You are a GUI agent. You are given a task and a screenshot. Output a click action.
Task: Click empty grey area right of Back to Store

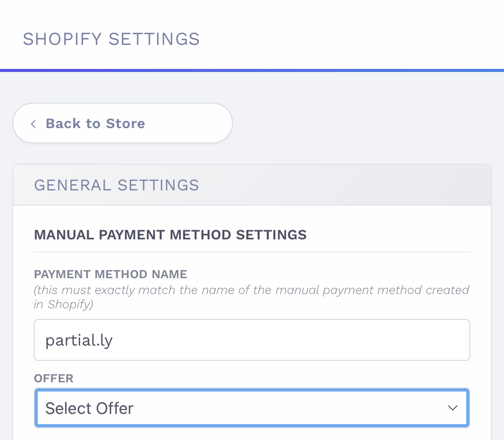(x=367, y=123)
